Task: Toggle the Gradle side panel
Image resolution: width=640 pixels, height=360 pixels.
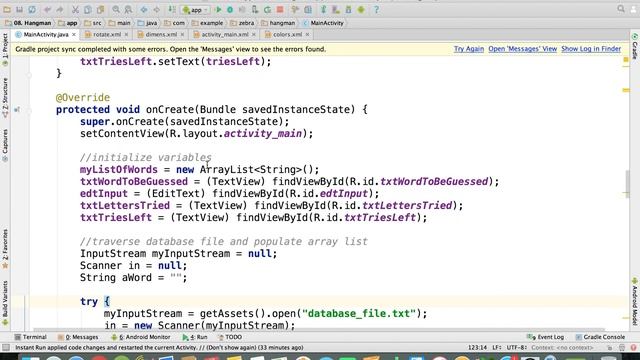Action: (x=635, y=46)
